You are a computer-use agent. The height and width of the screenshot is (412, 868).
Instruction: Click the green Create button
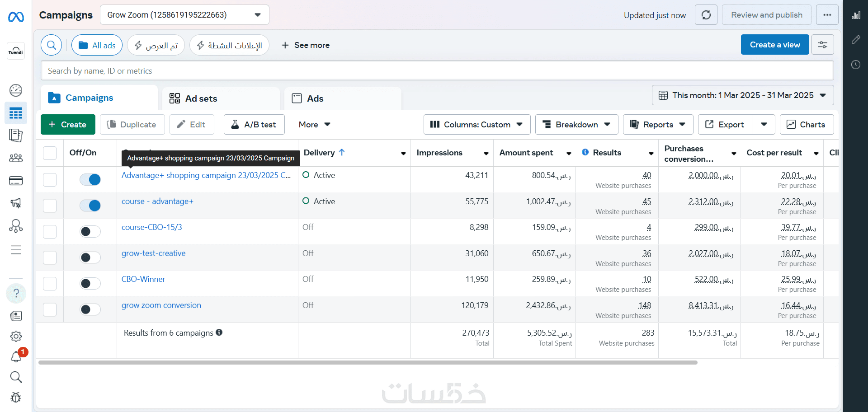(x=68, y=125)
